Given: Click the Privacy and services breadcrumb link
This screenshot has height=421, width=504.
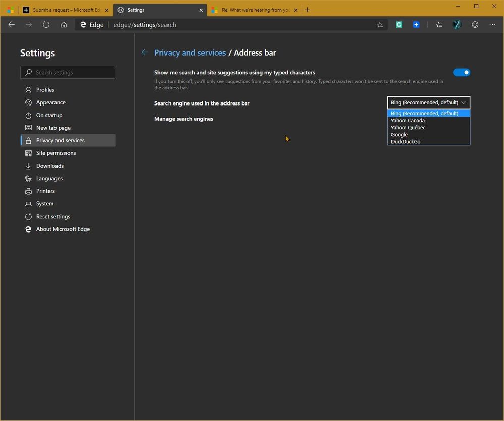Looking at the screenshot, I should click(x=190, y=52).
